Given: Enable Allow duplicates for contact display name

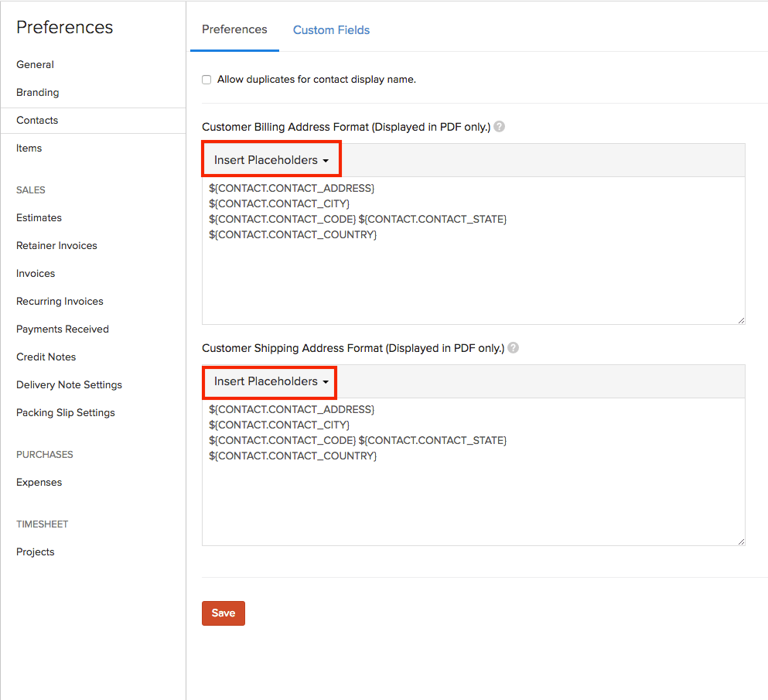Looking at the screenshot, I should 207,80.
